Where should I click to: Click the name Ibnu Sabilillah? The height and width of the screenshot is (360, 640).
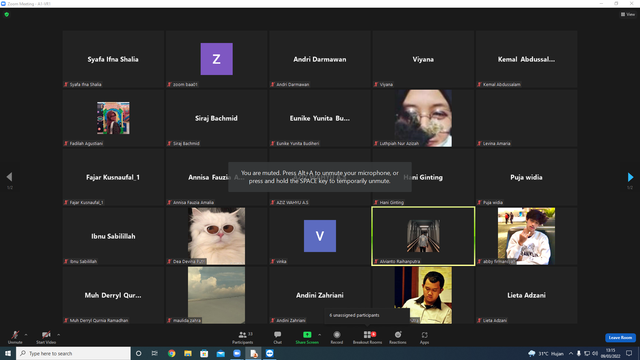click(113, 236)
